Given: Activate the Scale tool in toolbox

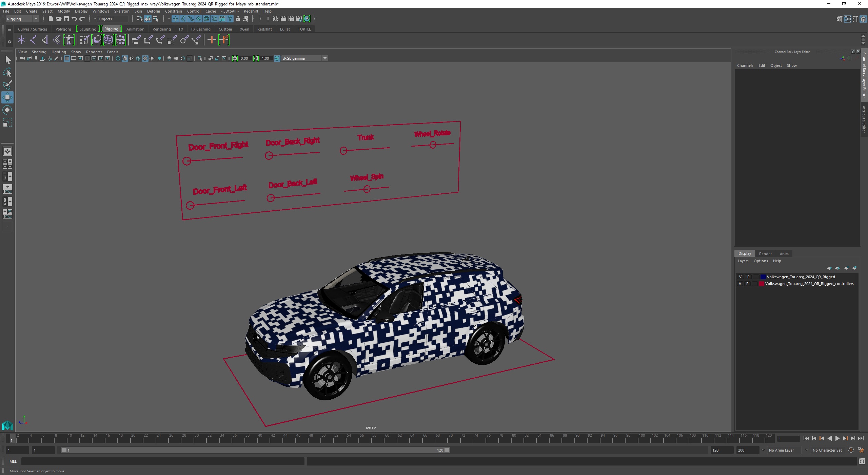Looking at the screenshot, I should [7, 122].
